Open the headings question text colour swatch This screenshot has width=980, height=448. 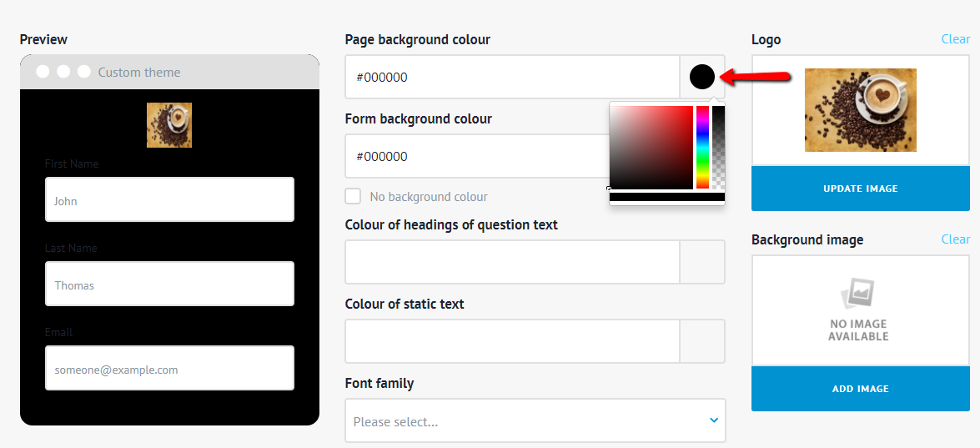coord(702,262)
